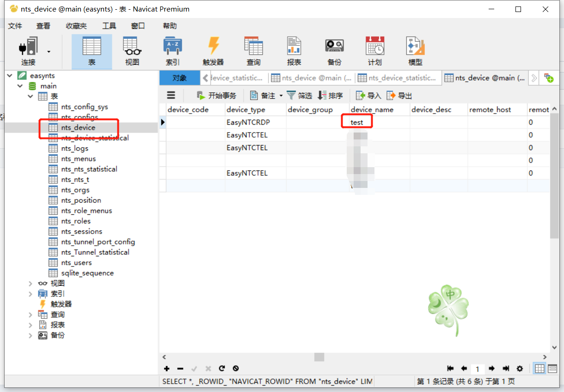The height and width of the screenshot is (392, 564).
Task: Open the 文件 menu
Action: coord(15,26)
